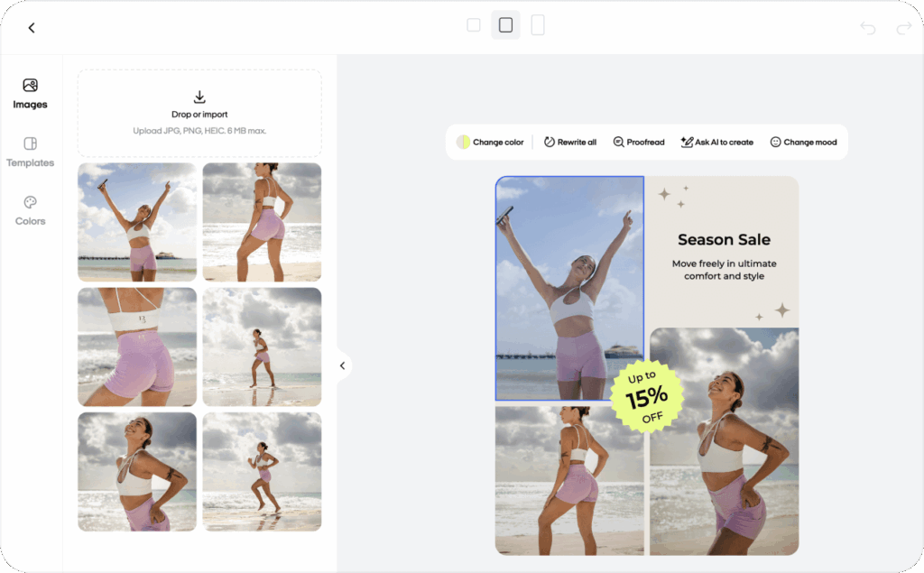Undo the last action

(x=867, y=27)
